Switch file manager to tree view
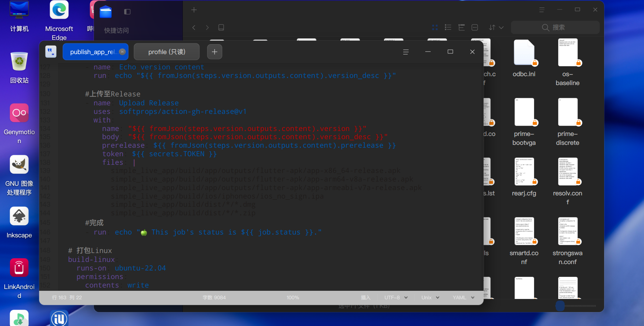Image resolution: width=644 pixels, height=326 pixels. point(462,27)
